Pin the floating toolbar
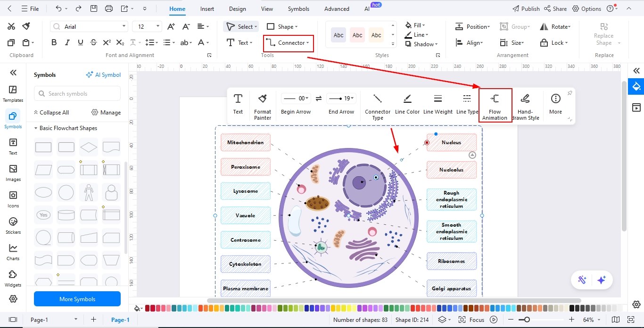This screenshot has height=328, width=644. pos(570,93)
